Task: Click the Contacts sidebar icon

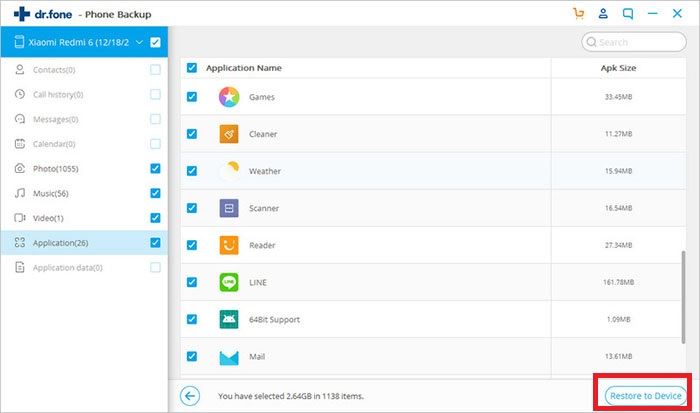Action: click(20, 70)
